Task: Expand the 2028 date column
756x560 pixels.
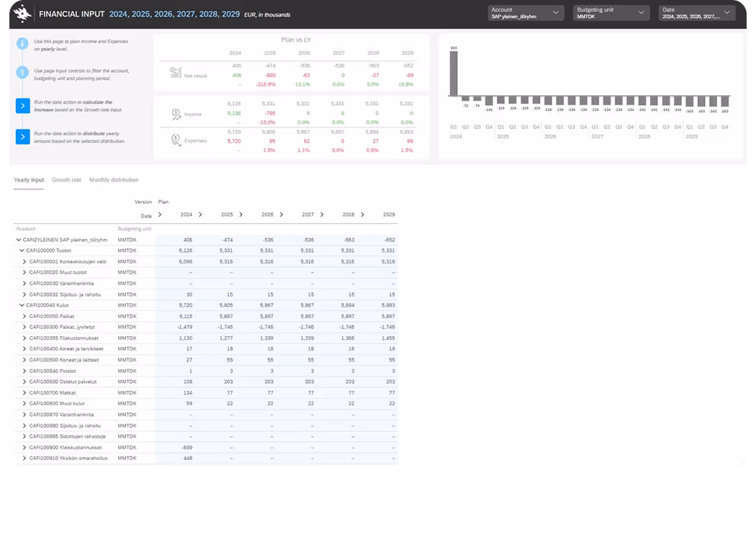Action: point(322,214)
